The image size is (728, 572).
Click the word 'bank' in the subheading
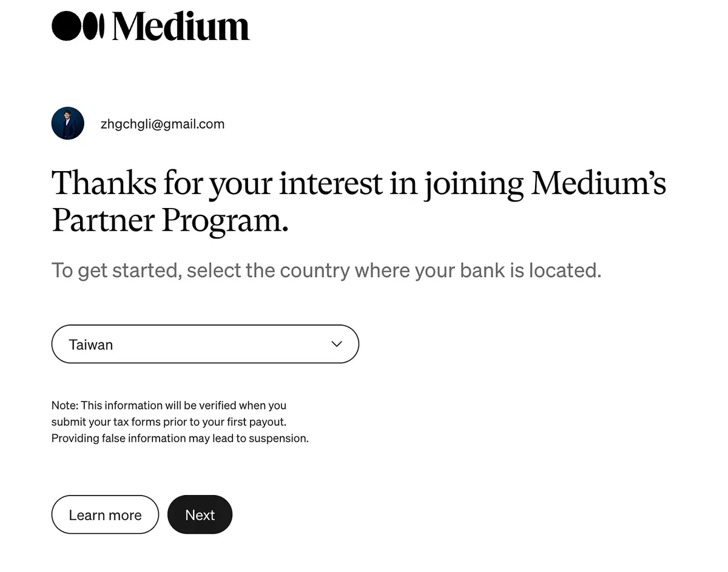[x=482, y=270]
